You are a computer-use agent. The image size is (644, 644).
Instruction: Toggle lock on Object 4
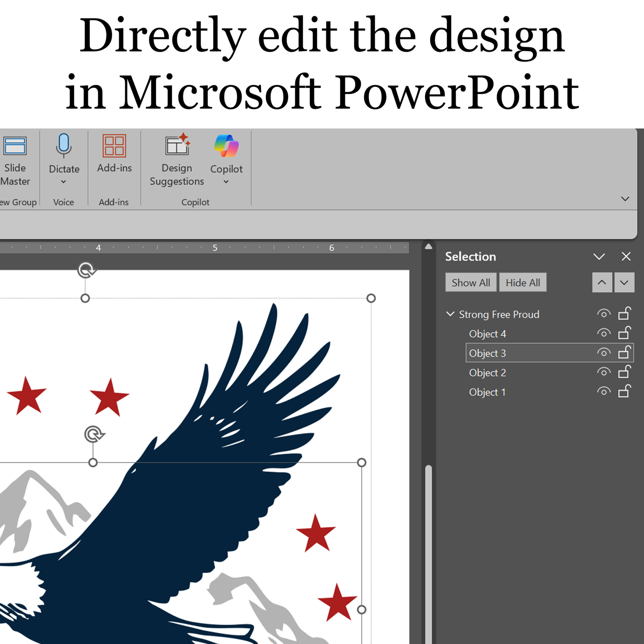point(625,333)
